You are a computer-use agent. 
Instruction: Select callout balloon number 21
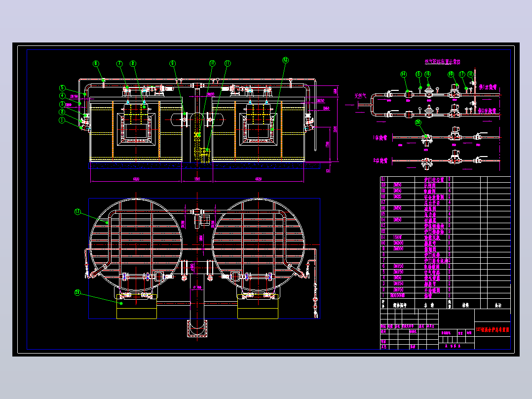point(77,292)
